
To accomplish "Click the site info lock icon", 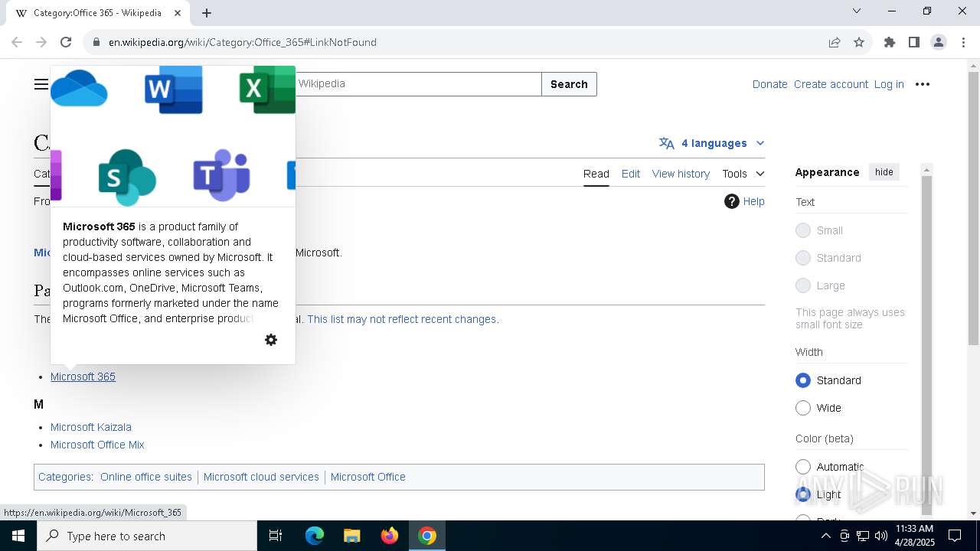I will [x=96, y=42].
